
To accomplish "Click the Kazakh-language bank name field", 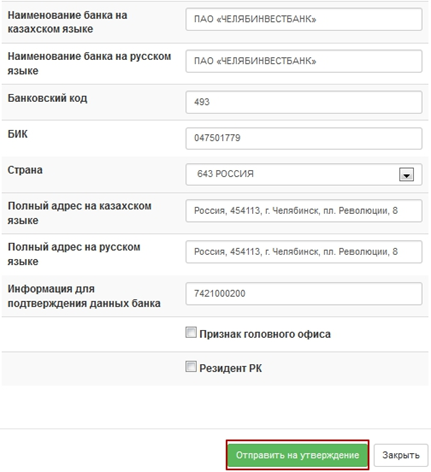I will pos(304,19).
